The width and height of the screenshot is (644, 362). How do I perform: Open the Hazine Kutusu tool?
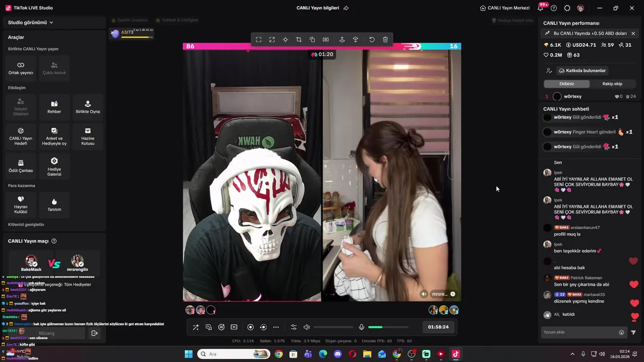pos(88,136)
